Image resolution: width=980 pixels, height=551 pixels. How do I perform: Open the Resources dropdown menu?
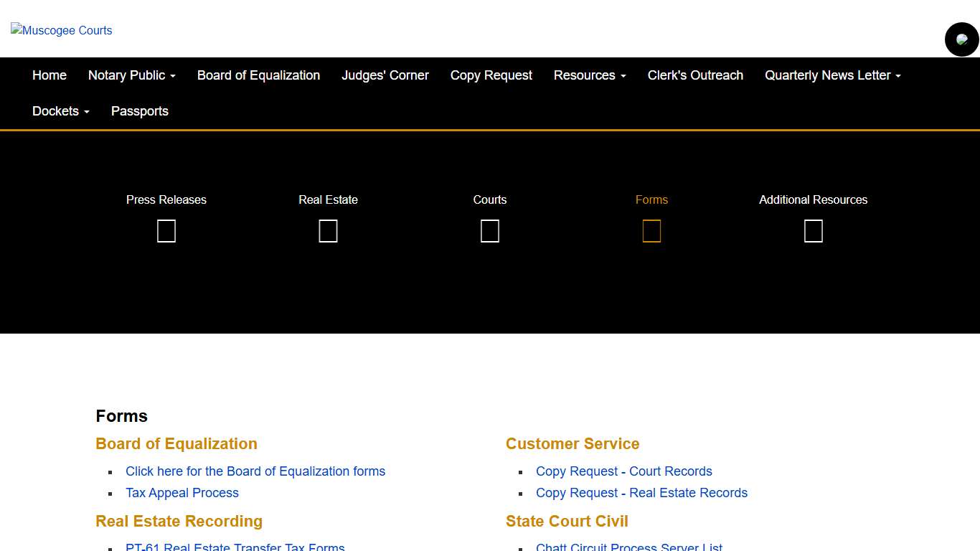pyautogui.click(x=590, y=75)
